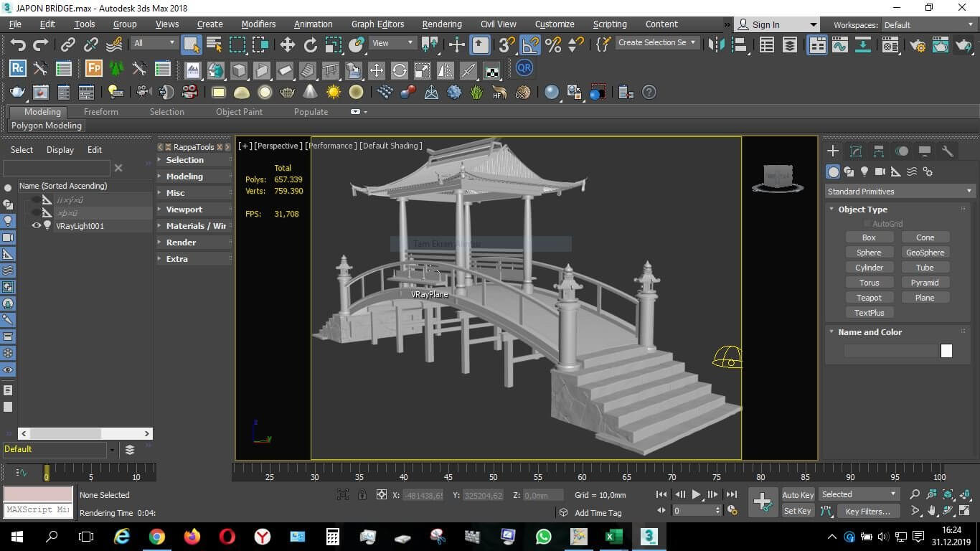Click the Play Animation button

(696, 494)
